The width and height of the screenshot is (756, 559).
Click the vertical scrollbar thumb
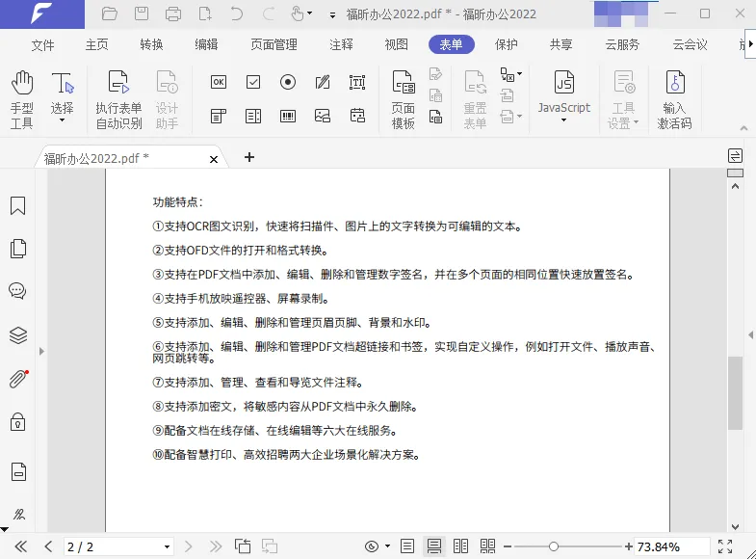(735, 392)
